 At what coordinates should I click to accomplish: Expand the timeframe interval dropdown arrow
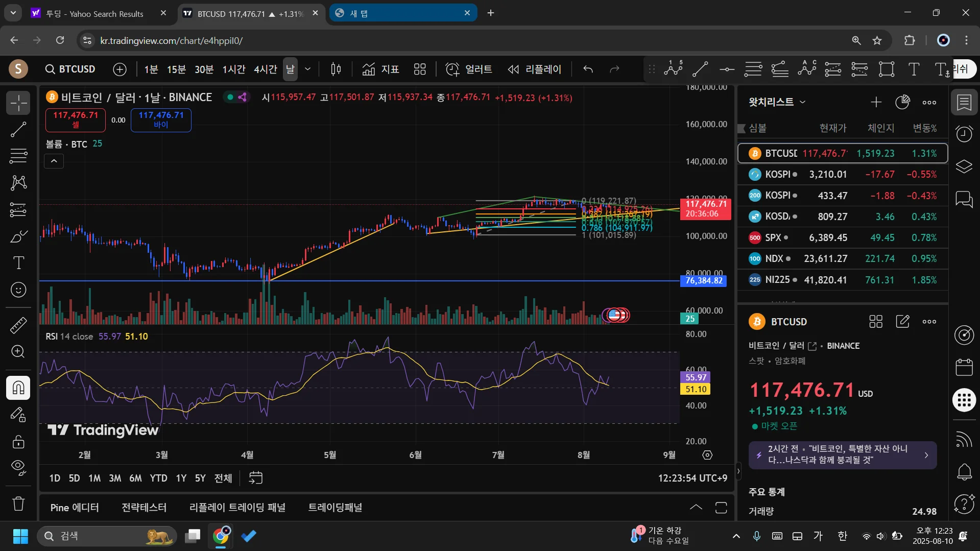pos(307,69)
